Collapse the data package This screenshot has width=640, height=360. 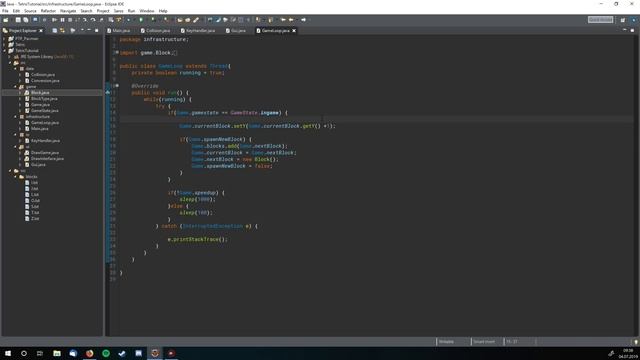point(16,69)
